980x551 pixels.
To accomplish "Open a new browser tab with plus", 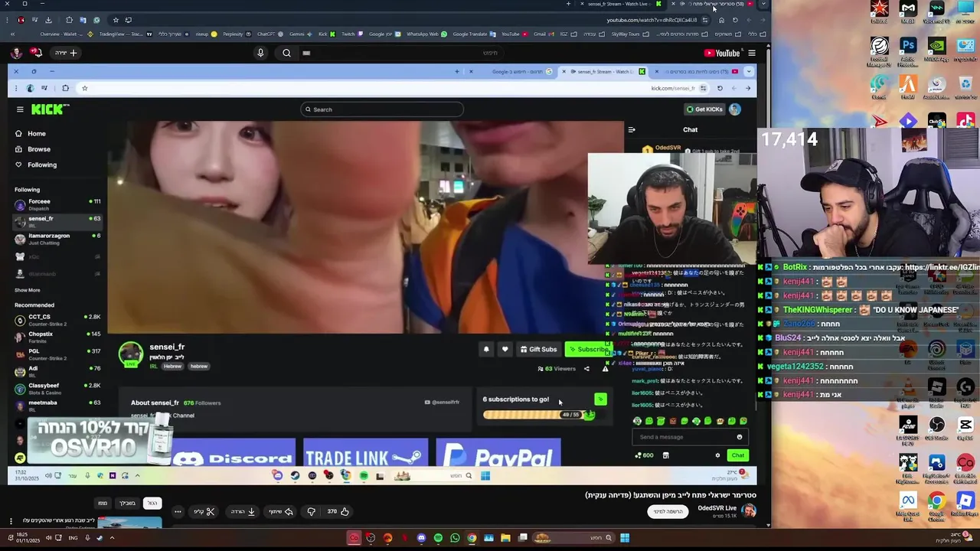I will (568, 4).
